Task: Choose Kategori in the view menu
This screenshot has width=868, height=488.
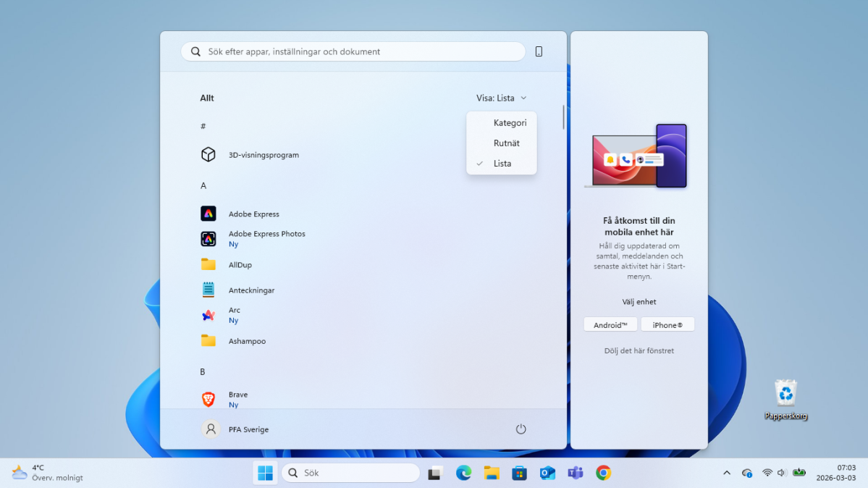Action: (x=510, y=123)
